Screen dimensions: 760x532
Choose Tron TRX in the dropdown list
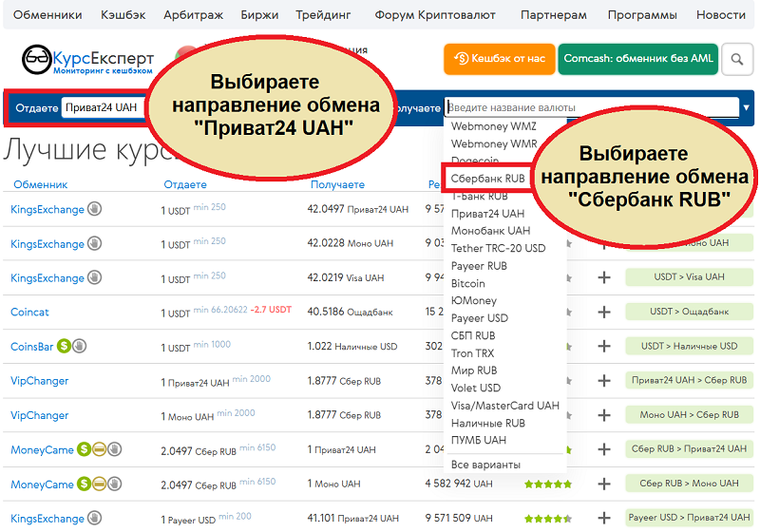pos(472,353)
